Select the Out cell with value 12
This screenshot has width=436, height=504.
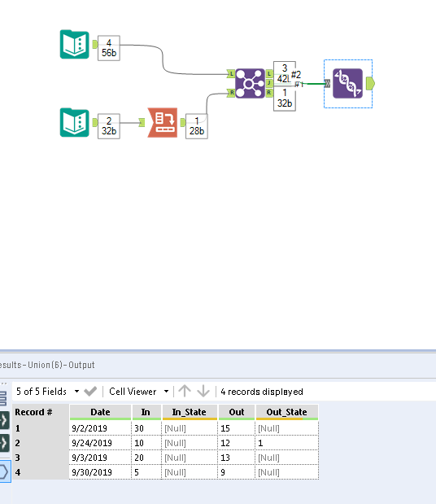point(236,443)
